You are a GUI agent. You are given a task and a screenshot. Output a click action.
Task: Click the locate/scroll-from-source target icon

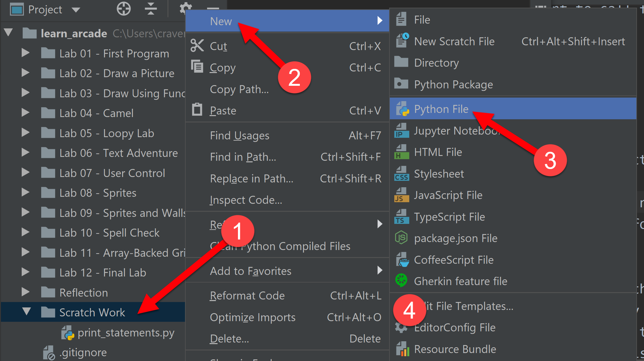click(x=123, y=9)
